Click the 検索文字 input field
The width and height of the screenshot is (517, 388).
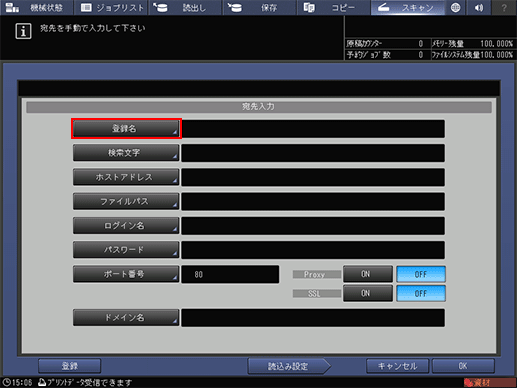(x=313, y=153)
